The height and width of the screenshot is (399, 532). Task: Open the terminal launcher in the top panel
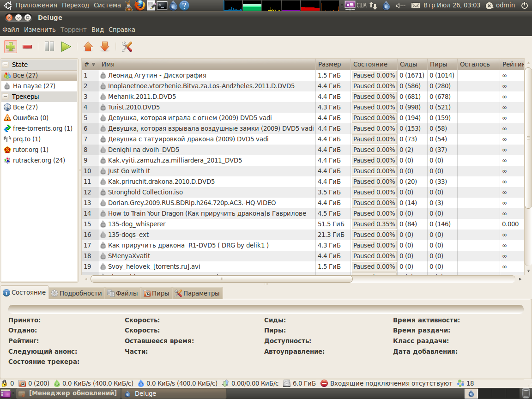pos(162,5)
